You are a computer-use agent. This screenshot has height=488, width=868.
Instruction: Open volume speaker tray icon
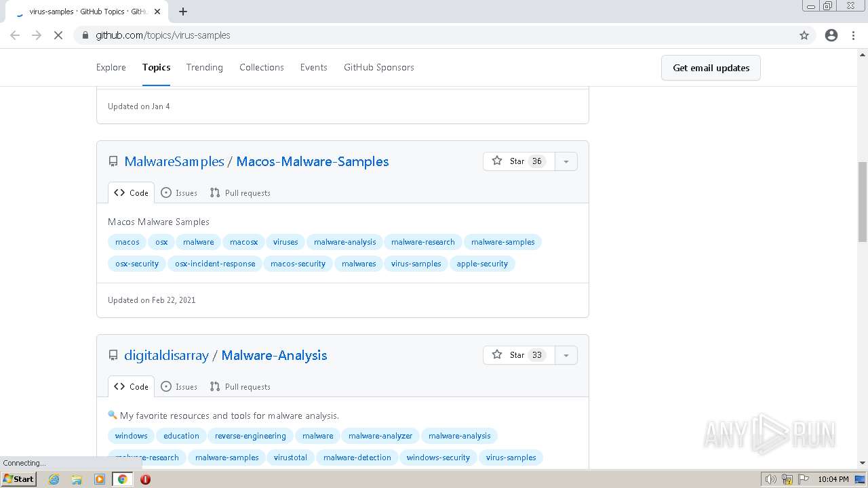(x=770, y=479)
